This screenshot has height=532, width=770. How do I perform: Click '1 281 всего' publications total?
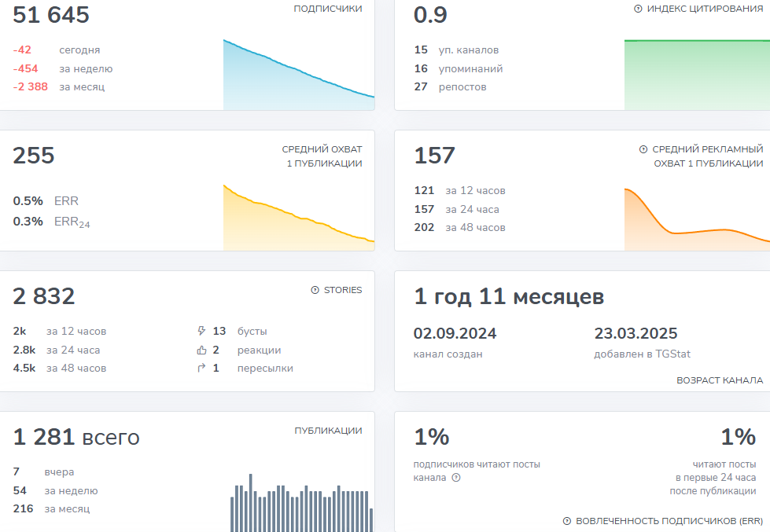[x=76, y=437]
